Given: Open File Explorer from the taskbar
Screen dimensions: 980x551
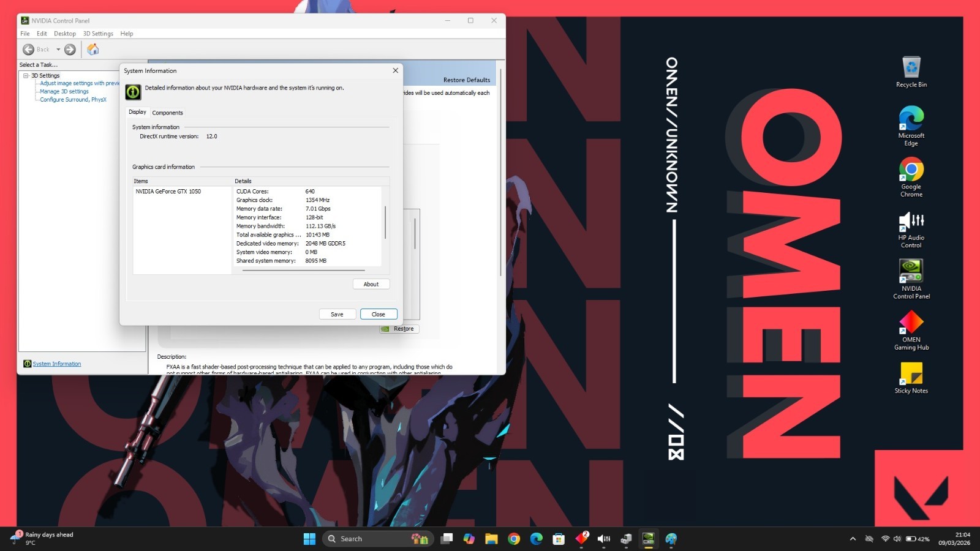Looking at the screenshot, I should point(491,539).
